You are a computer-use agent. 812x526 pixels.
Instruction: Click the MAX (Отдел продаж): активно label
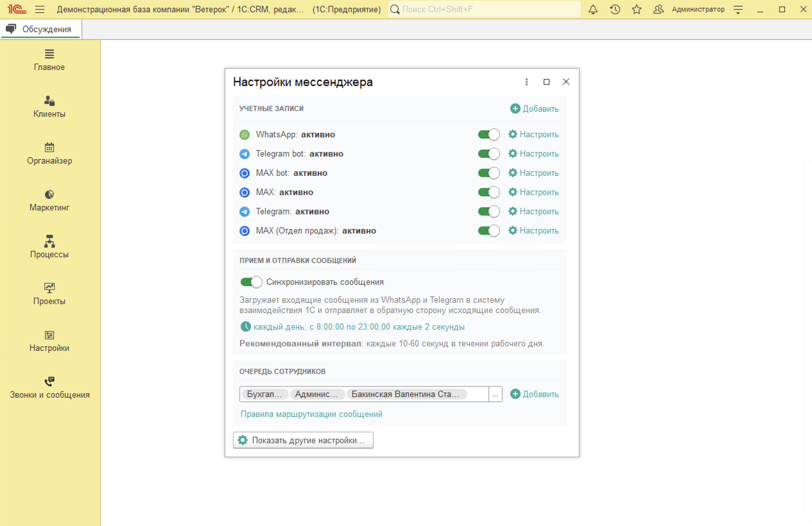coord(316,231)
